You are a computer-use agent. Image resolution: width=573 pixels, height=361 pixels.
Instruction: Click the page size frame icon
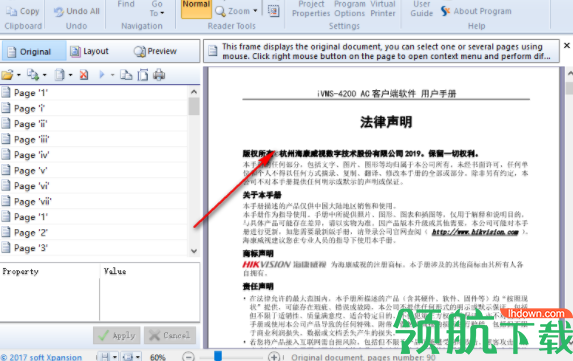pyautogui.click(x=143, y=75)
